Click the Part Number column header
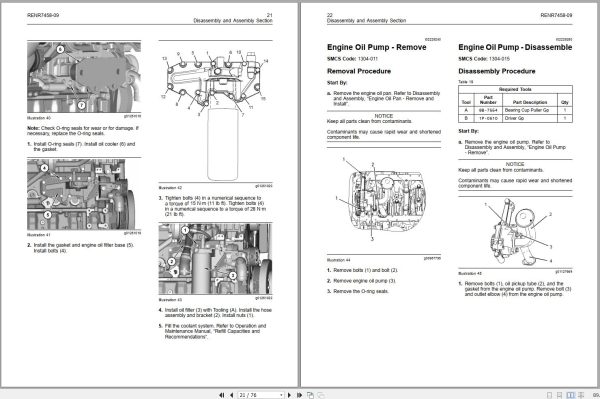The image size is (600, 399). coord(488,100)
